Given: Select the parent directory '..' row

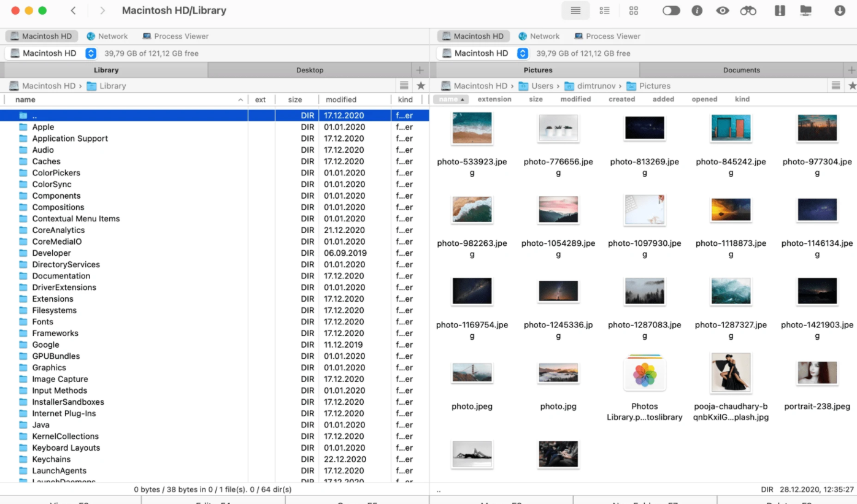Looking at the screenshot, I should pos(214,115).
